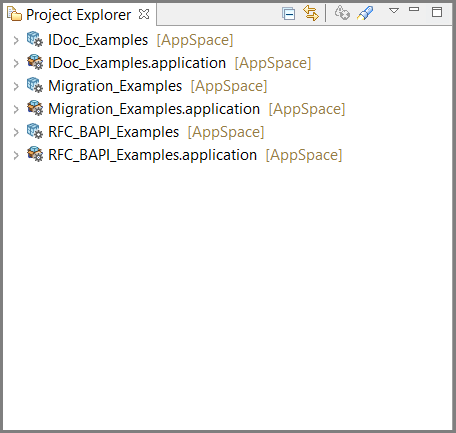
Task: Maximize the Project Explorer panel
Action: coord(437,12)
